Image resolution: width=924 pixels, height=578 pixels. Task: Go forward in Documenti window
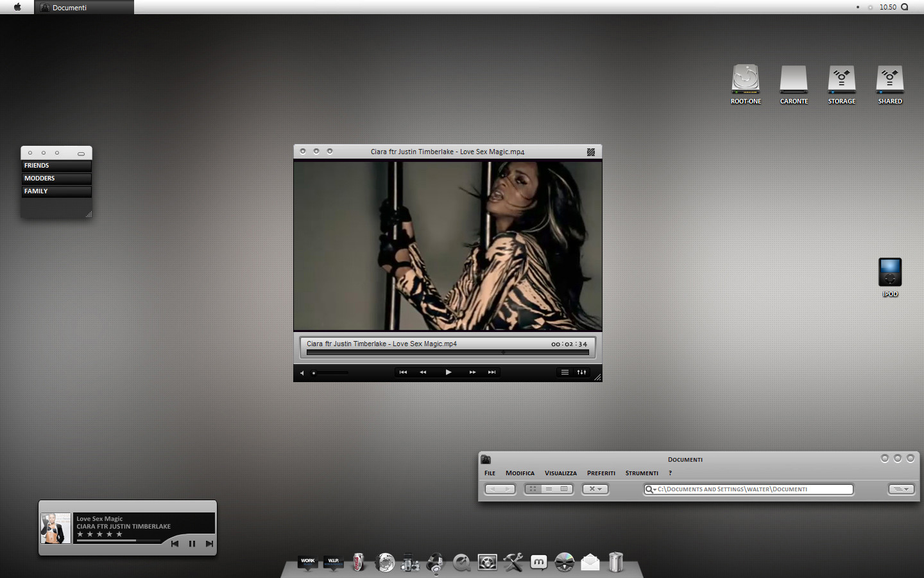point(508,489)
